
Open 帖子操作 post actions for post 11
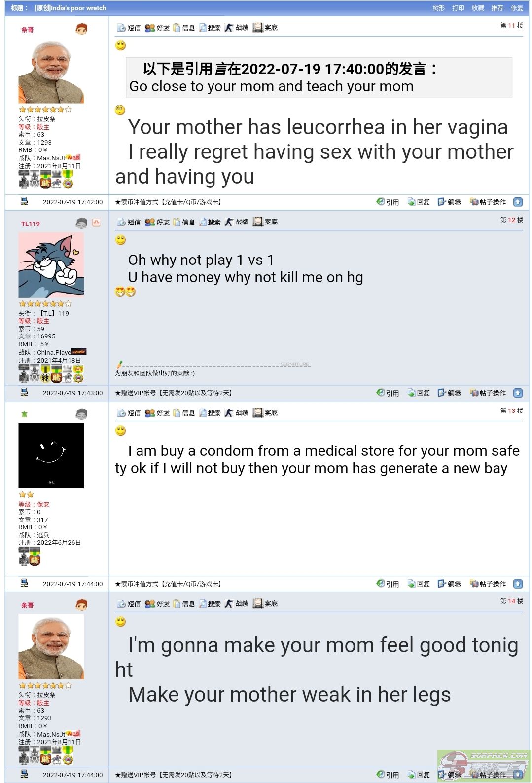click(x=488, y=202)
